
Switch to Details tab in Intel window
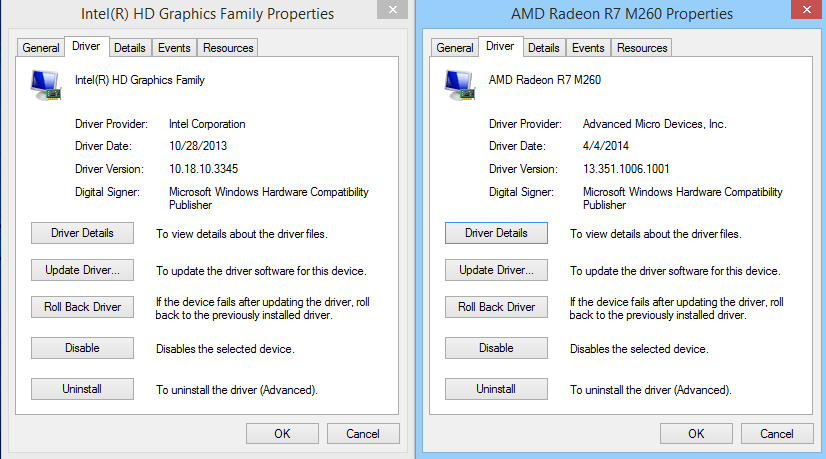pyautogui.click(x=130, y=48)
